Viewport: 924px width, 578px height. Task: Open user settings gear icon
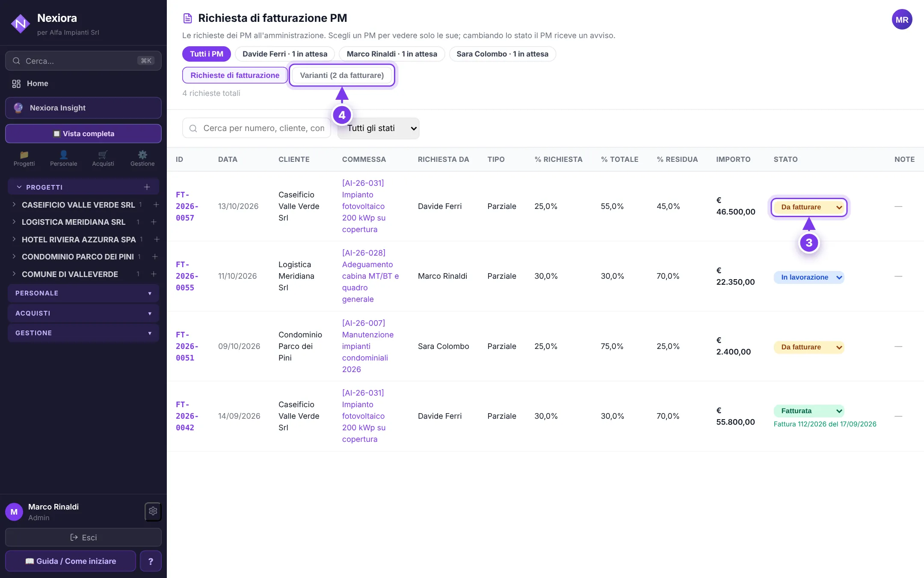[x=153, y=511]
